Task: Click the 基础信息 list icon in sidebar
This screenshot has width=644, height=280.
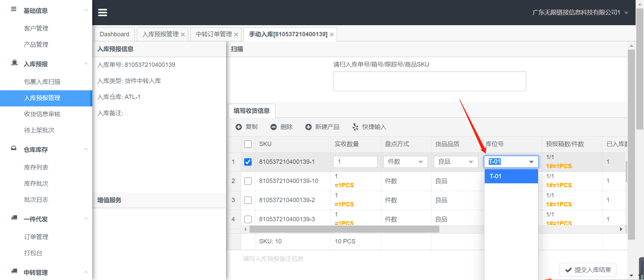Action: [14, 9]
